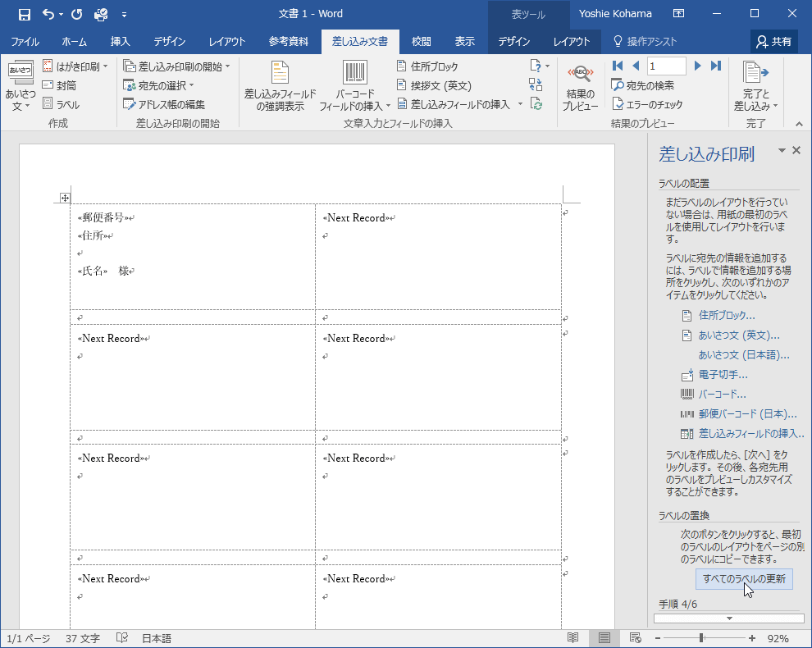Expand the 差し込みフィールドの挿入 dropdown arrow
The image size is (812, 648).
click(x=520, y=104)
